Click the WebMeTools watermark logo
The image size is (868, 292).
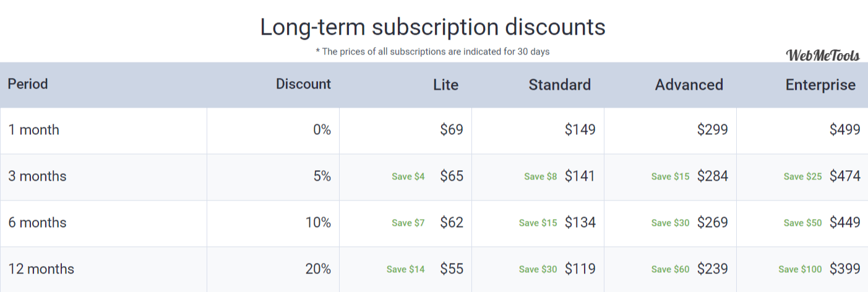point(822,56)
